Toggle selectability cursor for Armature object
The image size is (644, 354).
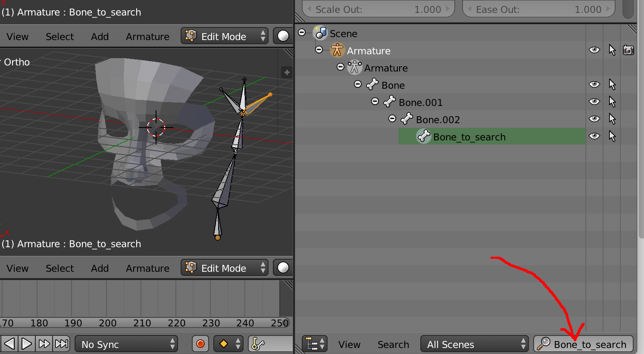click(x=612, y=50)
